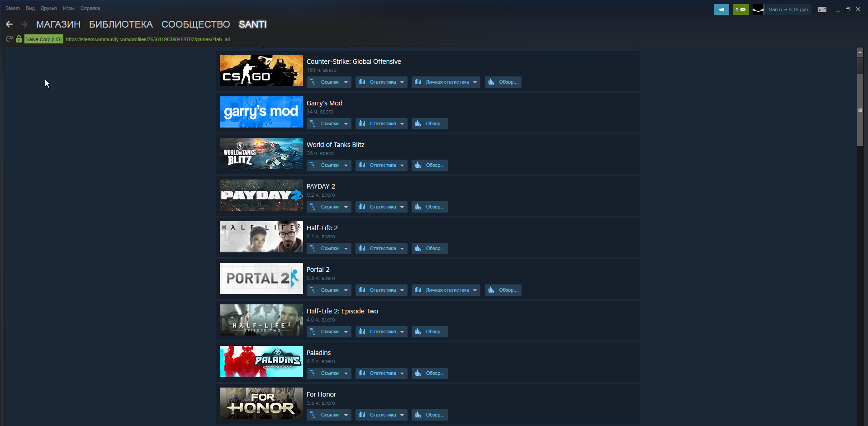Go forward with the right arrow

click(24, 24)
